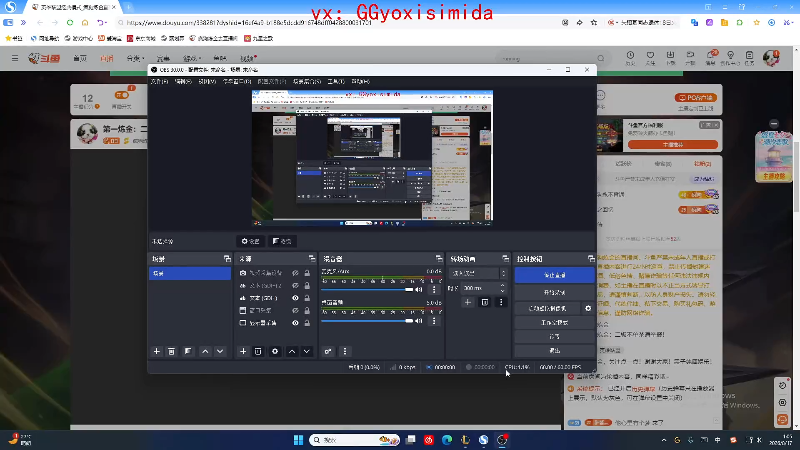Open source filters button below preview
Screen dimensions: 800x450
click(x=282, y=241)
